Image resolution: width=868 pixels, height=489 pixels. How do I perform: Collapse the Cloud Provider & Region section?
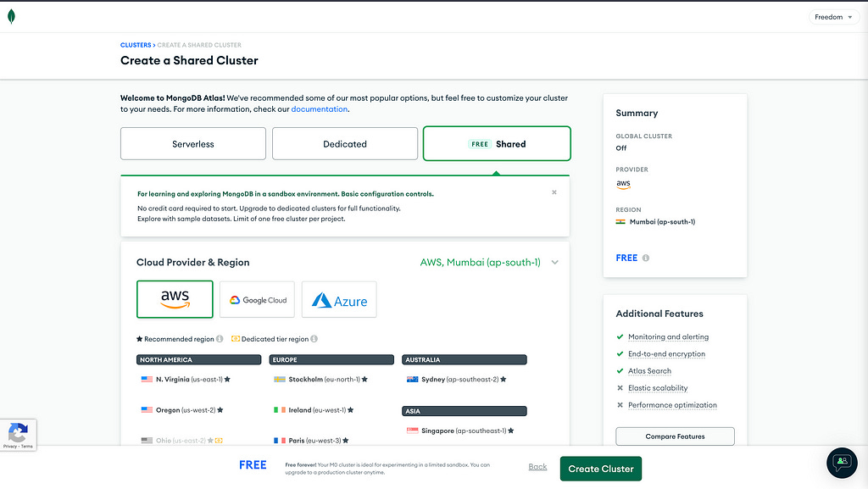(554, 262)
